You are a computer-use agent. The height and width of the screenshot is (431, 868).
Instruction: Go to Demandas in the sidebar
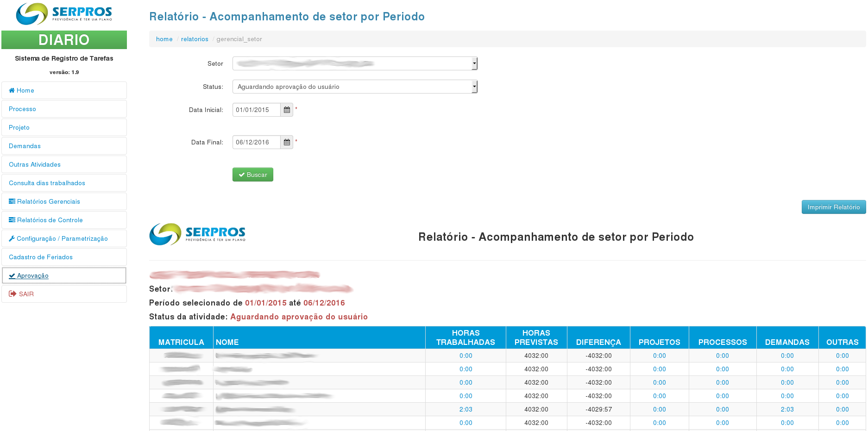tap(25, 146)
